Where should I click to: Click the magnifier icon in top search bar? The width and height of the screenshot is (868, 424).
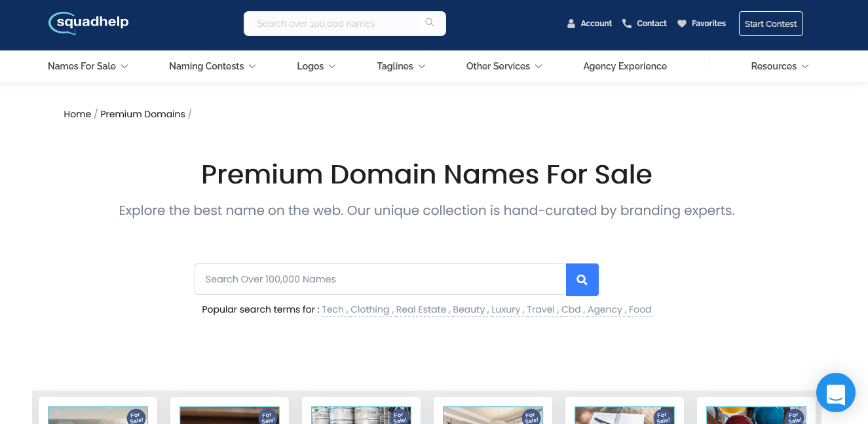[x=430, y=23]
